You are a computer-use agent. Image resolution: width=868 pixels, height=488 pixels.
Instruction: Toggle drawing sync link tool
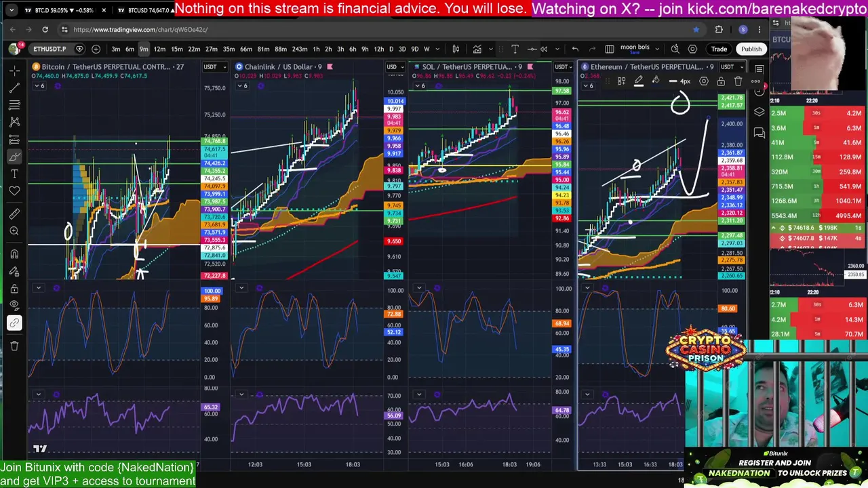tap(14, 323)
